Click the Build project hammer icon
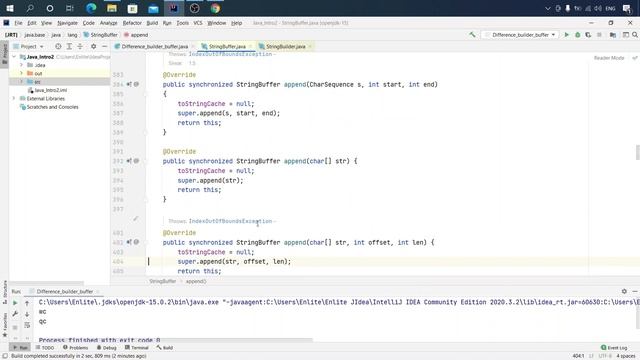Image resolution: width=640 pixels, height=360 pixels. 472,35
